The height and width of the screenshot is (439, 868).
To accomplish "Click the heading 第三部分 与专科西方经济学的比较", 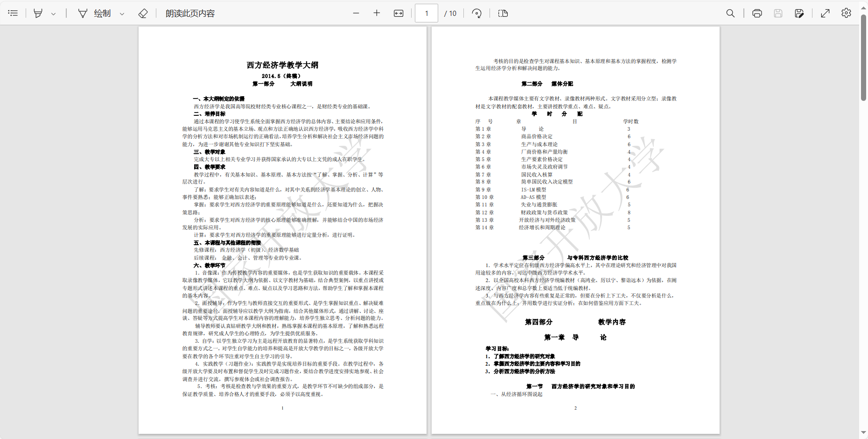I will click(575, 258).
